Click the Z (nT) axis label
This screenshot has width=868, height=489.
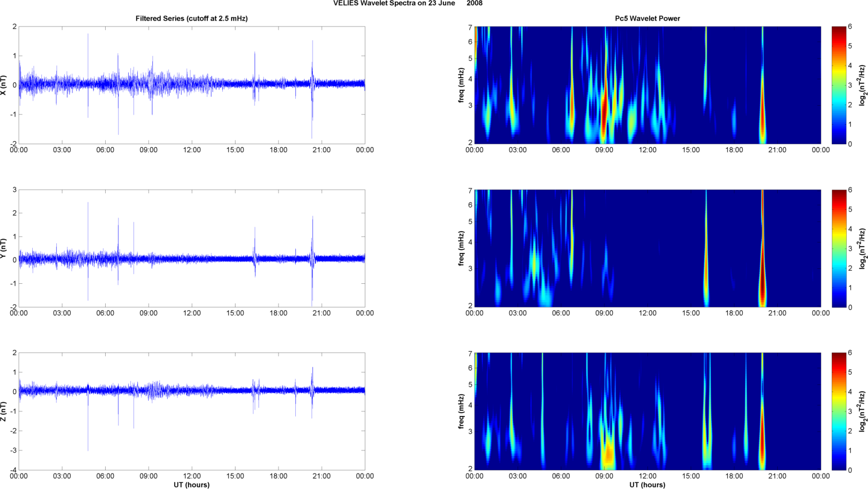click(x=3, y=411)
